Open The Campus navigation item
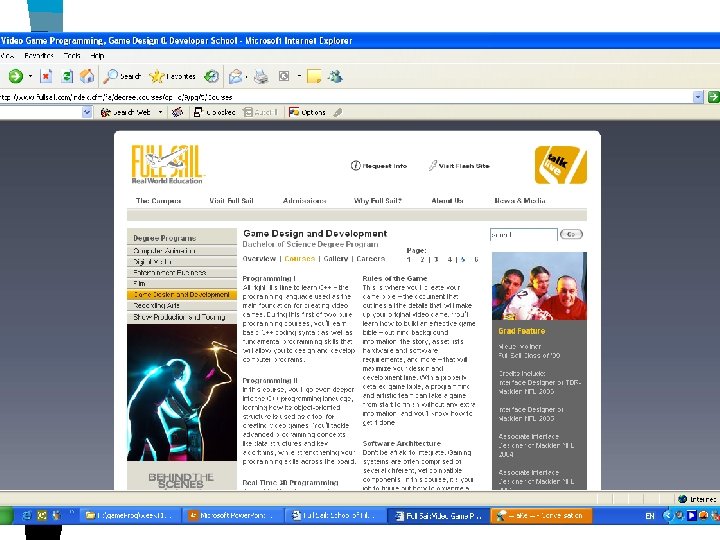Viewport: 720px width, 540px height. (x=158, y=201)
